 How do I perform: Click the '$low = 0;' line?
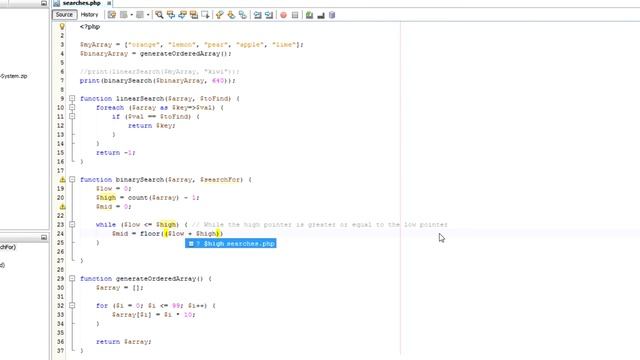113,189
